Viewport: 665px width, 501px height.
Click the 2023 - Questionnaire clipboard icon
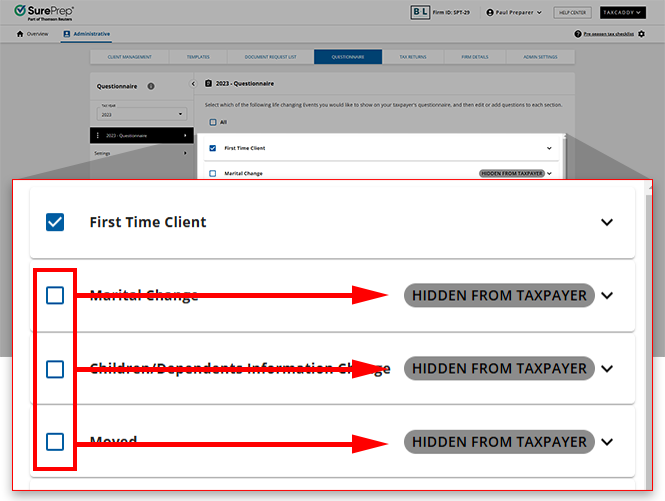208,84
